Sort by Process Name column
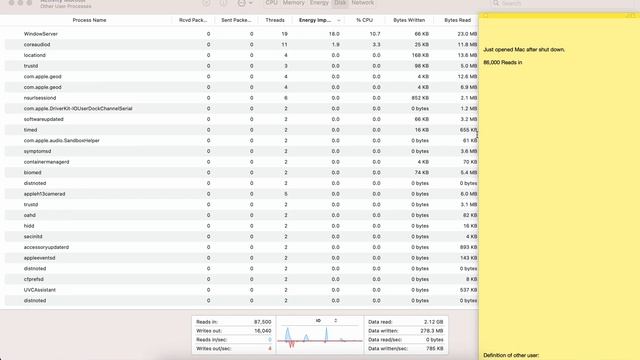The width and height of the screenshot is (640, 360). (x=89, y=20)
